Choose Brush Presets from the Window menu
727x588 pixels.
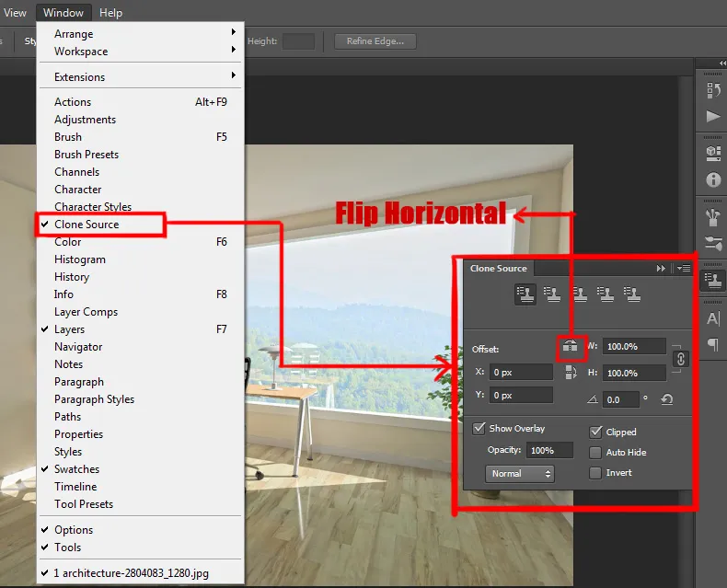pos(141,155)
